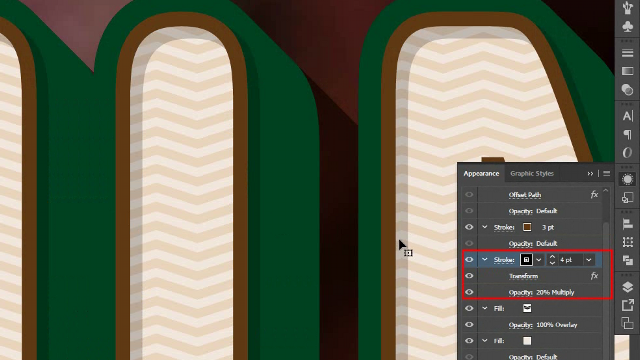Toggle visibility of Transform effect

pyautogui.click(x=469, y=276)
